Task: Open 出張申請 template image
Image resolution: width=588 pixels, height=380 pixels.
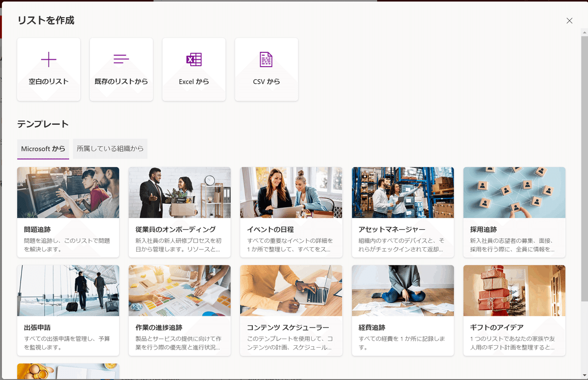Action: coord(68,291)
